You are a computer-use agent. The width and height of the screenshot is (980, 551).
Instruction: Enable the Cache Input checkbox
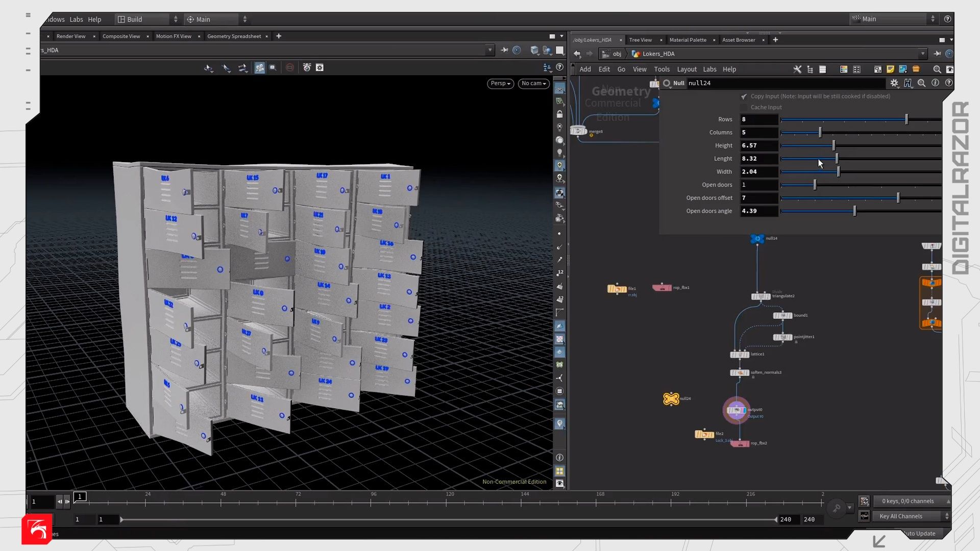tap(744, 107)
